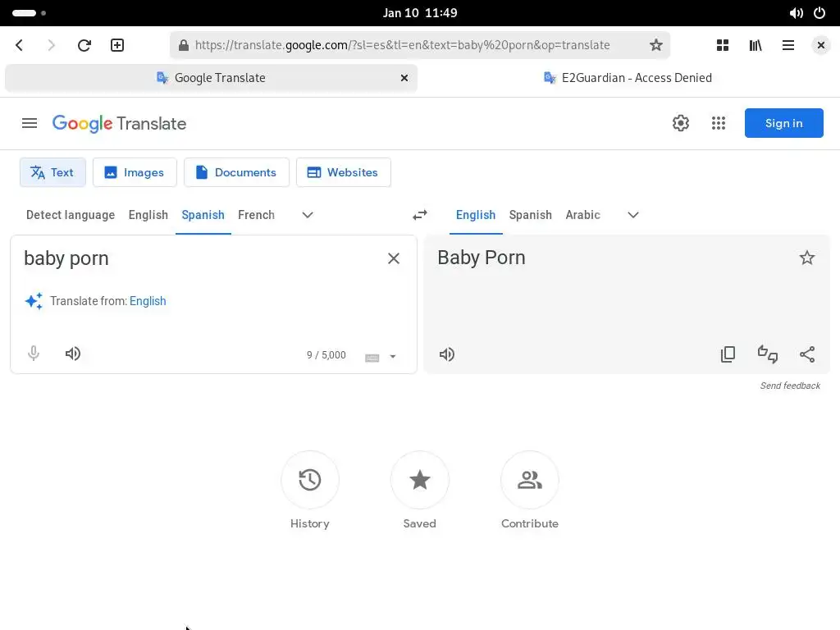
Task: Swap source and target languages
Action: coord(420,215)
